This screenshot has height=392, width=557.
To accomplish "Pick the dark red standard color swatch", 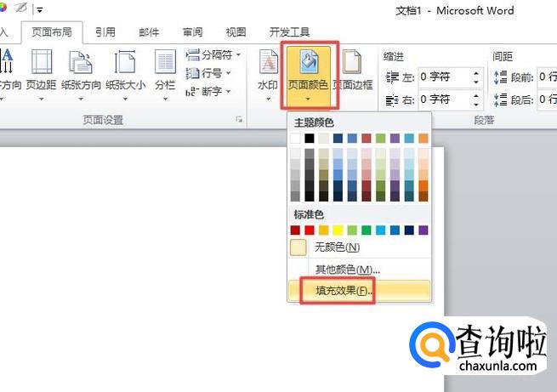I will 295,230.
